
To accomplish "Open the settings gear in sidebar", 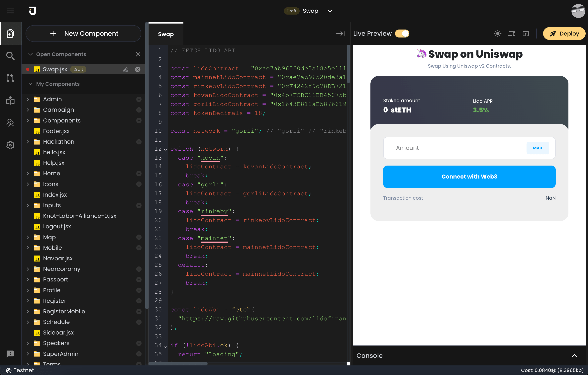I will (10, 145).
